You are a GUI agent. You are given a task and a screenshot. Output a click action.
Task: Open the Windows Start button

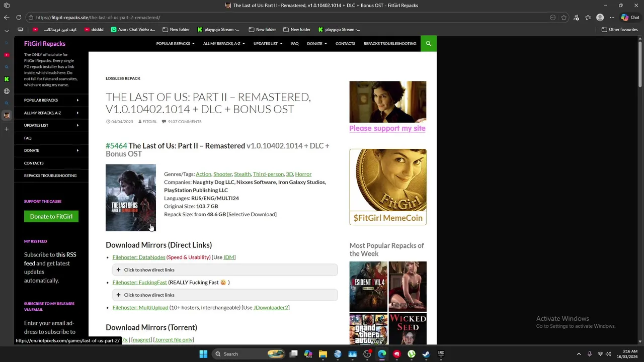[x=203, y=354]
